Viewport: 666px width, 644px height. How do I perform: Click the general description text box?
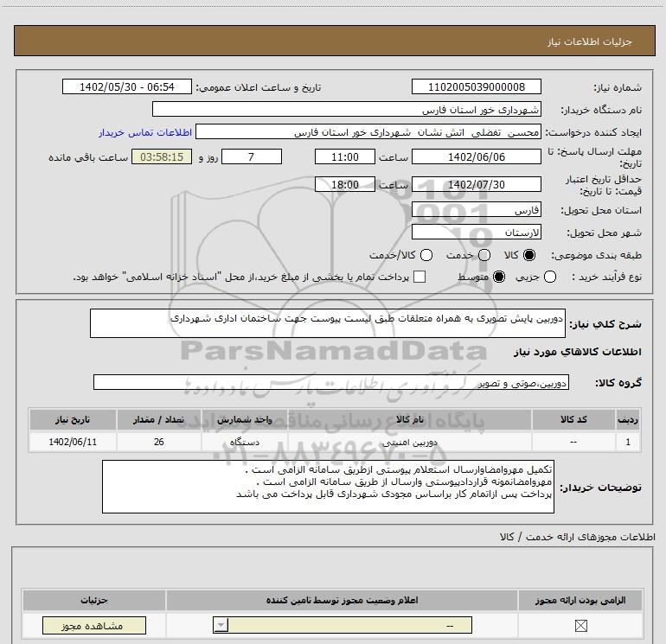click(x=328, y=323)
